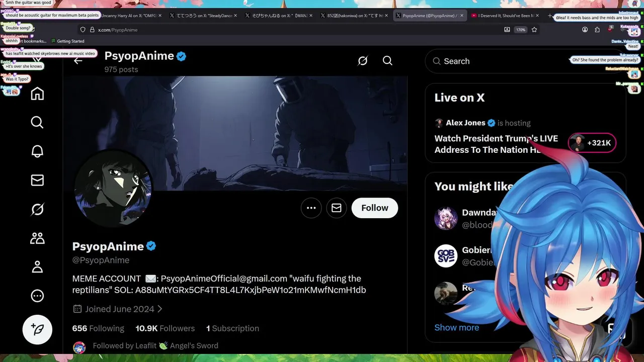The width and height of the screenshot is (644, 362).
Task: Switch to SteadyDance browser tab
Action: pyautogui.click(x=203, y=16)
